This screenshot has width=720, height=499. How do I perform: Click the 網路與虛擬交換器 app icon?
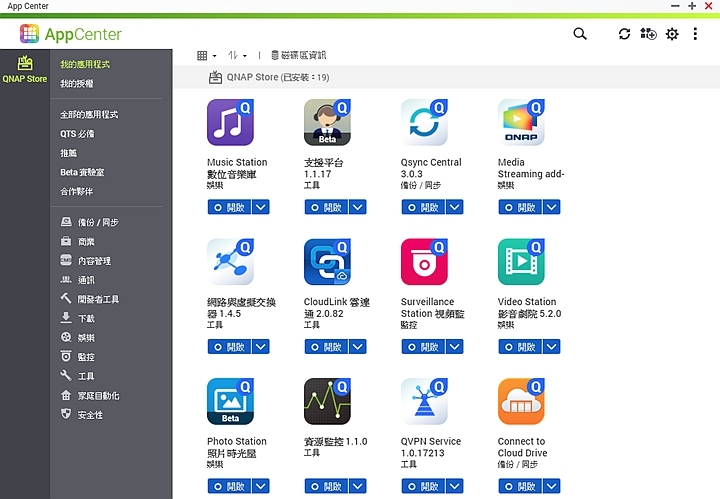click(230, 262)
